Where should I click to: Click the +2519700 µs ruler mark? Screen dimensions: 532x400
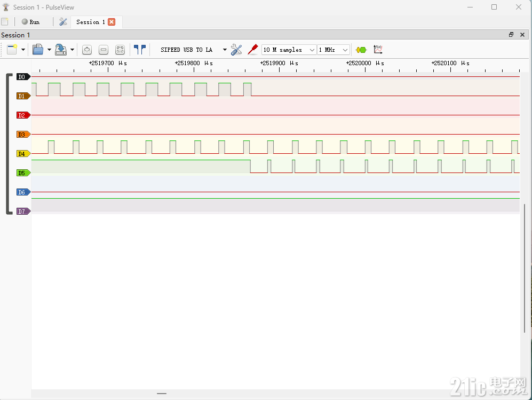[x=108, y=63]
